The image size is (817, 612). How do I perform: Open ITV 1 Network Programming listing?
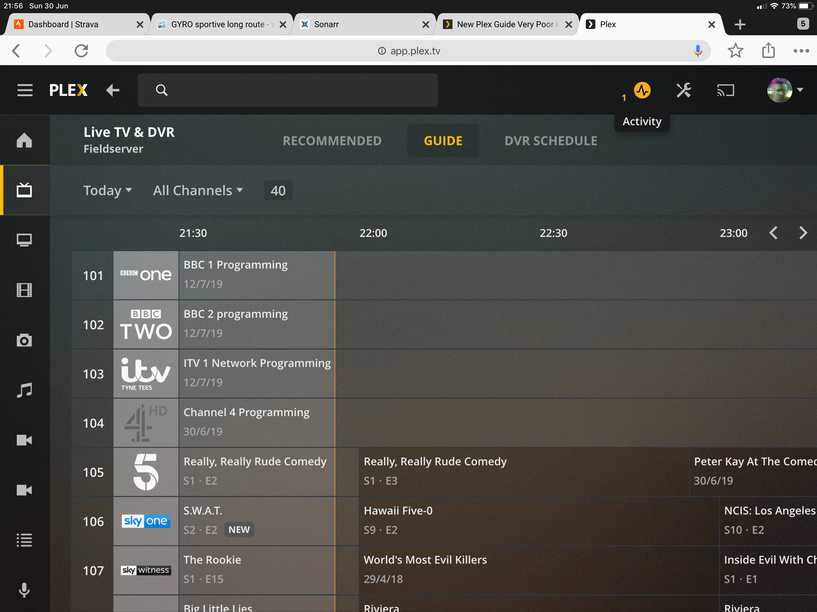coord(257,373)
